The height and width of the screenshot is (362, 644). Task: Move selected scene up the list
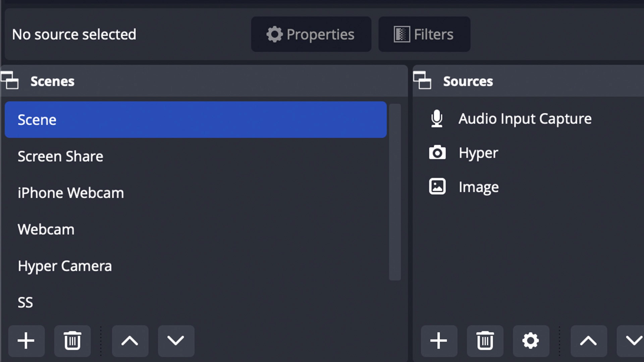(x=130, y=341)
